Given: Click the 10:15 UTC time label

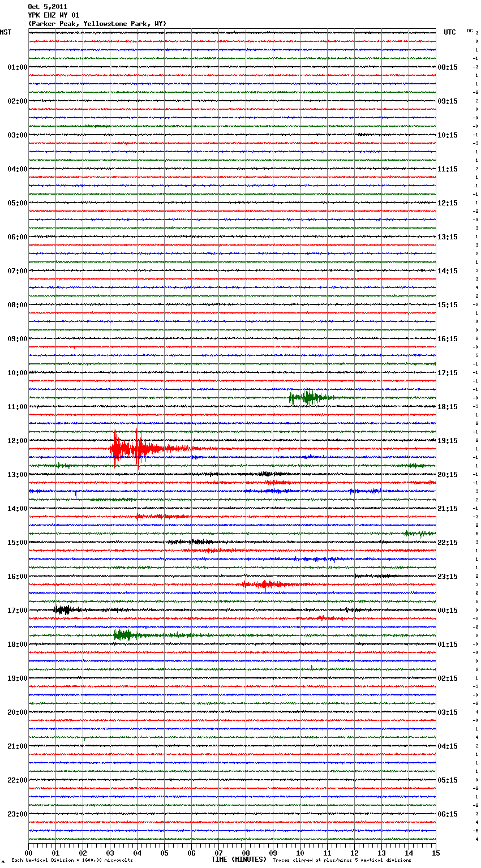Looking at the screenshot, I should [448, 135].
